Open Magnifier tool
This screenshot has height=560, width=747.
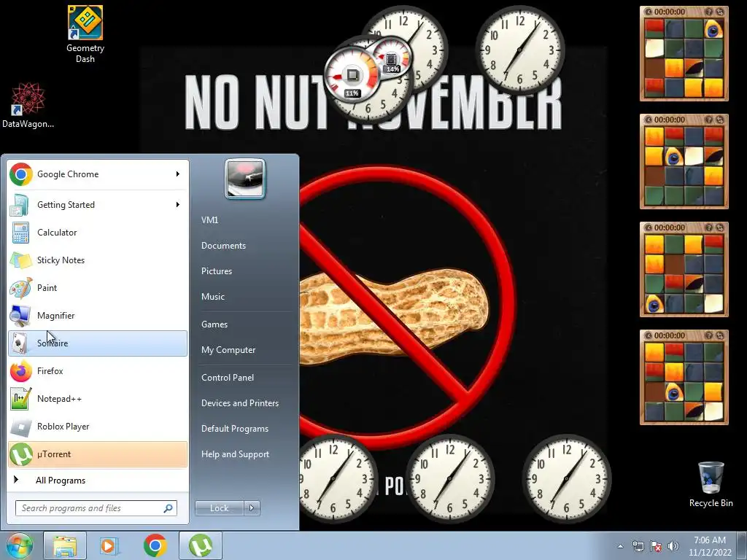tap(98, 315)
